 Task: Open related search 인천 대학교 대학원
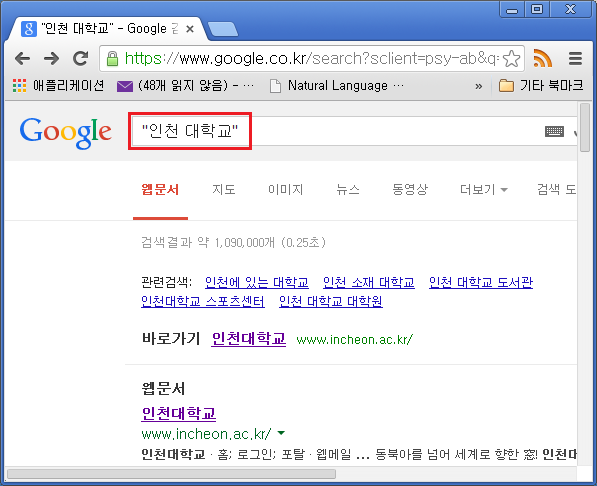click(x=331, y=301)
